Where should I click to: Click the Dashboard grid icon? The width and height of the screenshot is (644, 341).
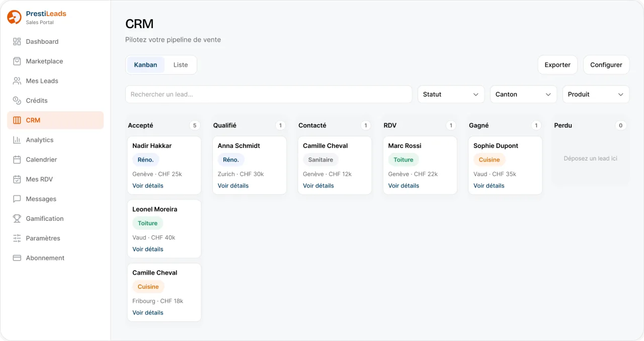click(x=17, y=42)
